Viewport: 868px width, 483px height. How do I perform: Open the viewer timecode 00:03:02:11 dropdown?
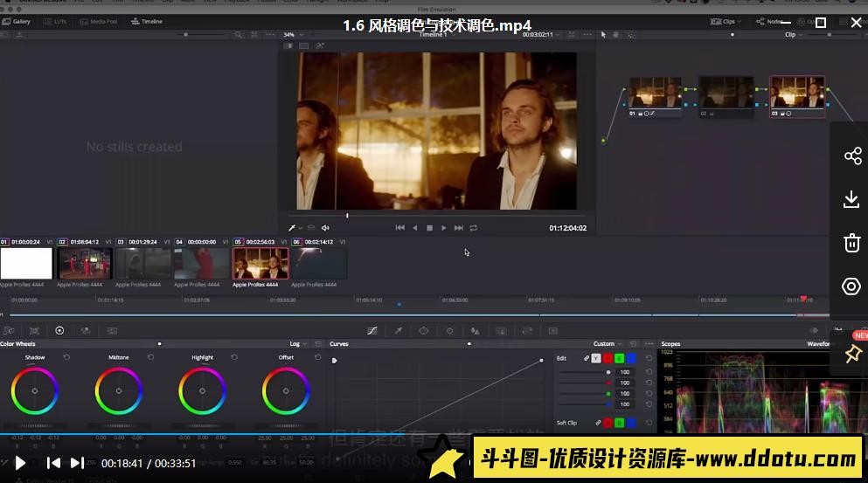(x=540, y=34)
